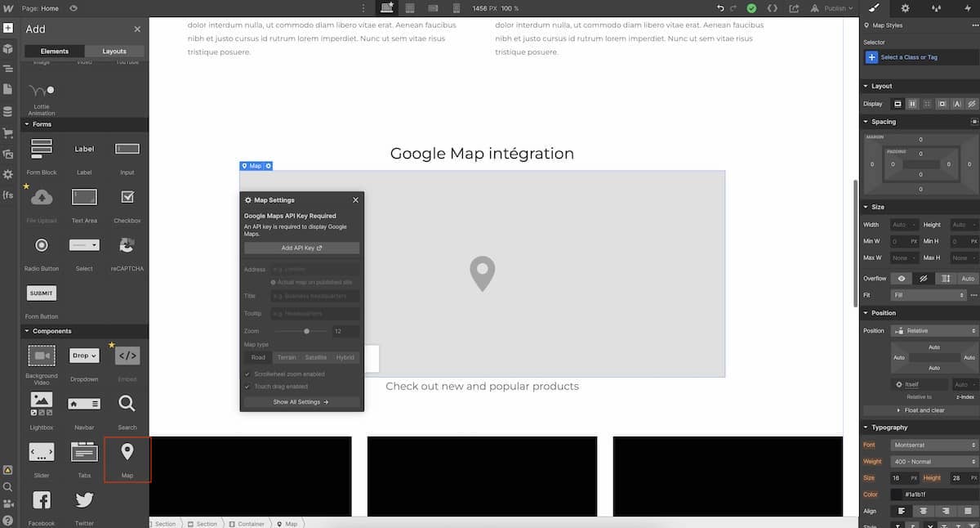Open the Assets panel icon
The image size is (980, 528).
tap(7, 154)
